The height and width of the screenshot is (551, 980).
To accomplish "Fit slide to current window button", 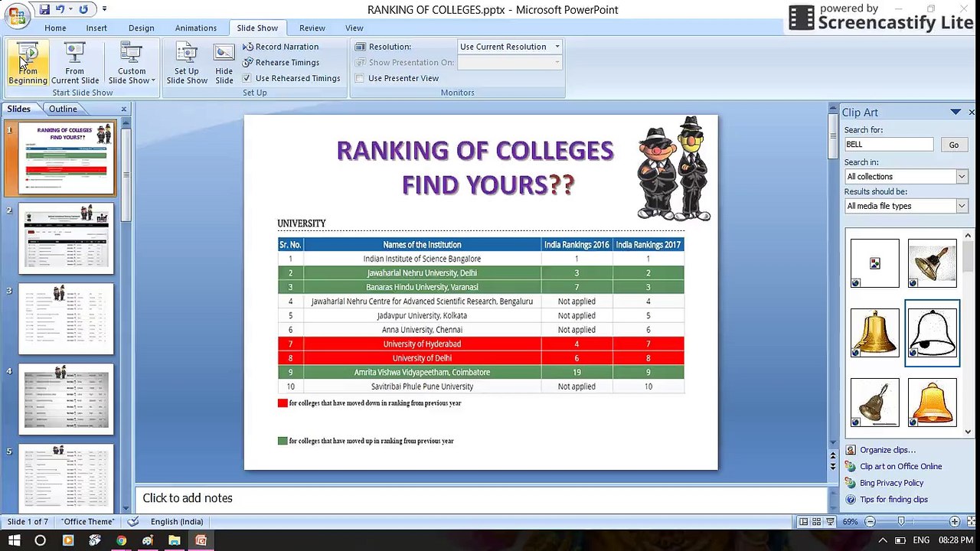I will coord(971,521).
